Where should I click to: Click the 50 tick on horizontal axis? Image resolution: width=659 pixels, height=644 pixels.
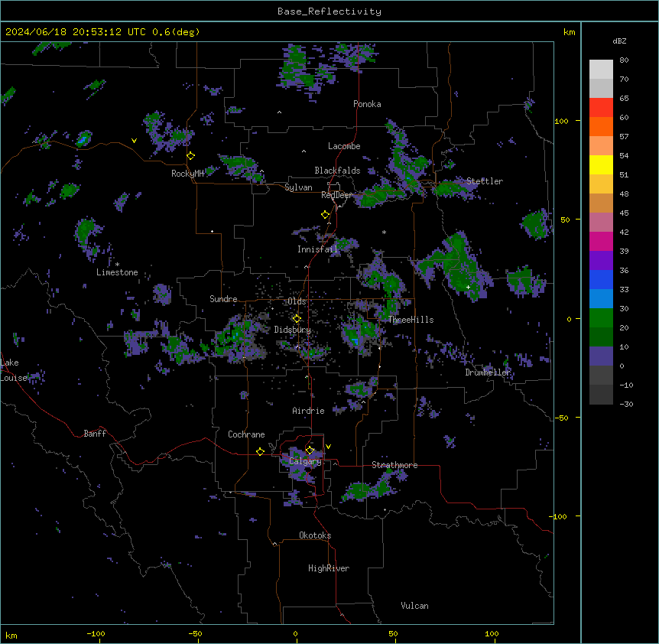pos(393,633)
